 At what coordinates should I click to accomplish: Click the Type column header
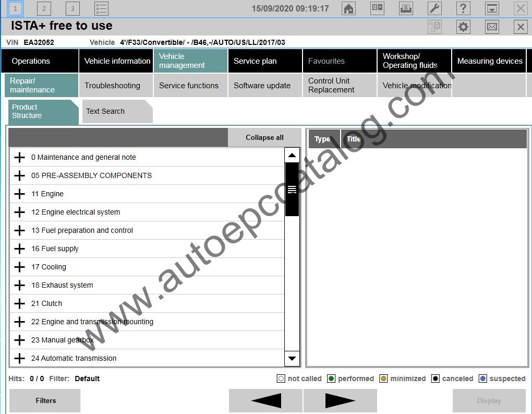tap(324, 139)
